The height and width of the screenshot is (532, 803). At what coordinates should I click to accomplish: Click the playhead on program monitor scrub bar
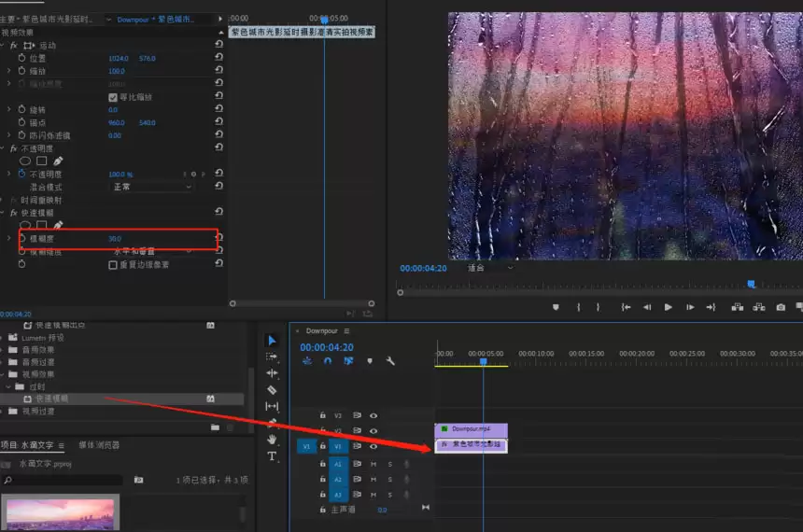click(750, 285)
